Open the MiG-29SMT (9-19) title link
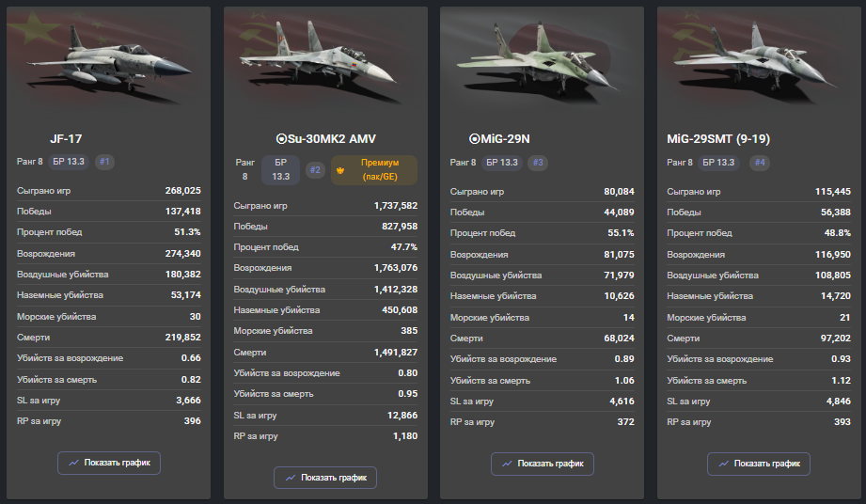Viewport: 866px width, 504px height. pos(718,139)
